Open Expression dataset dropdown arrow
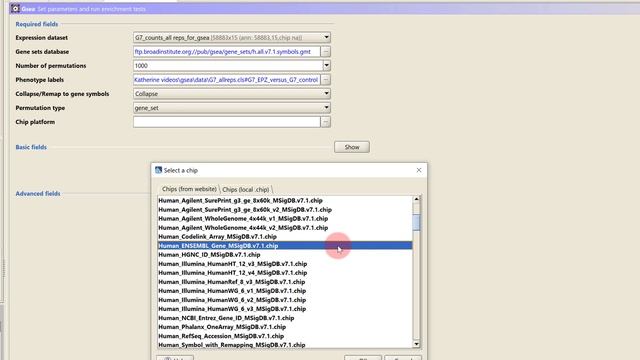Image resolution: width=640 pixels, height=360 pixels. point(326,37)
